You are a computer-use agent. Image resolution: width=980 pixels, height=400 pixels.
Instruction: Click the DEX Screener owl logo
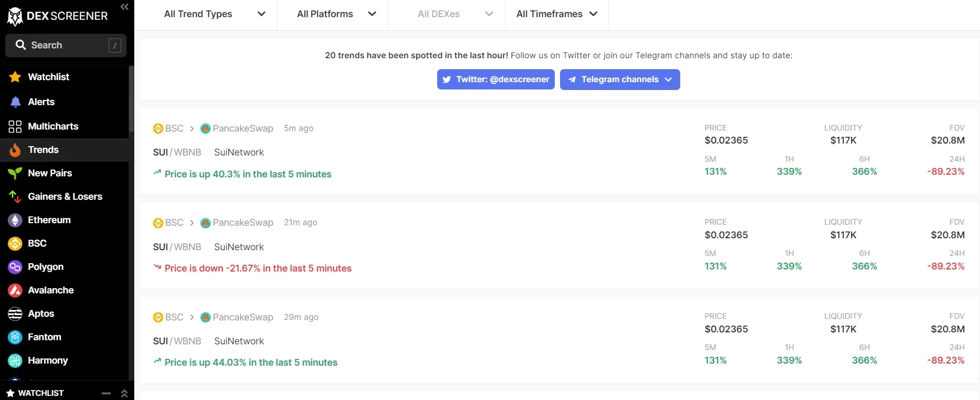pos(15,17)
